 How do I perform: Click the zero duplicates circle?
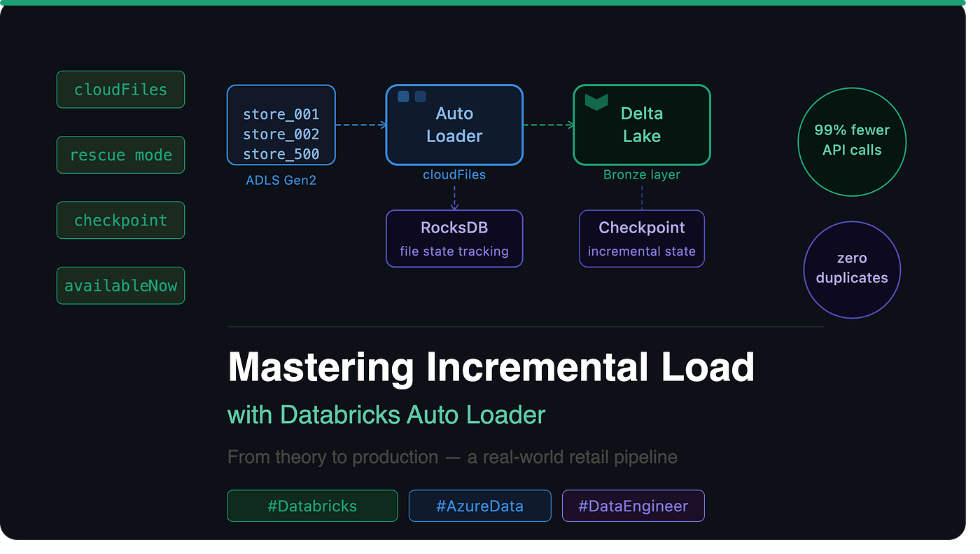pyautogui.click(x=852, y=270)
